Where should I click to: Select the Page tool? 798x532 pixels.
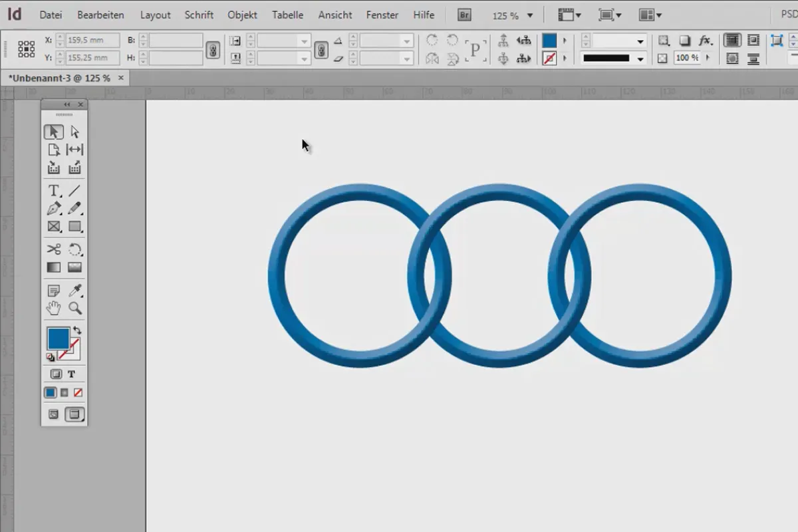pos(54,150)
